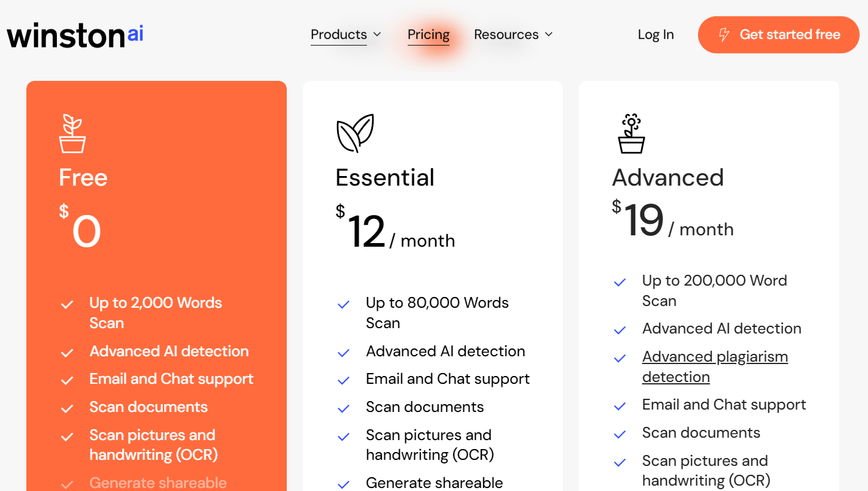The height and width of the screenshot is (491, 868).
Task: Expand the Products dropdown chevron
Action: click(377, 35)
